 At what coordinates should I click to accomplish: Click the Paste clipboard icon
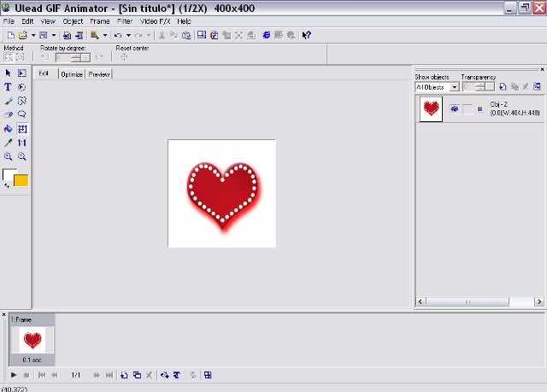point(186,35)
